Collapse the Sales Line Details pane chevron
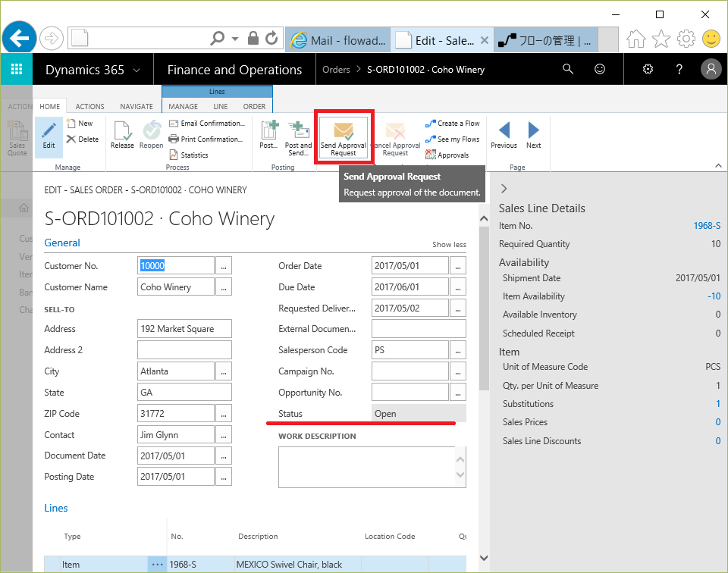This screenshot has height=573, width=728. point(504,189)
